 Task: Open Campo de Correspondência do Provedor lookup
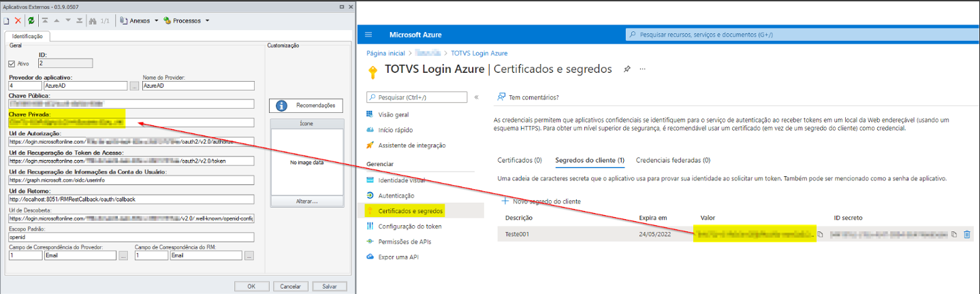click(123, 256)
